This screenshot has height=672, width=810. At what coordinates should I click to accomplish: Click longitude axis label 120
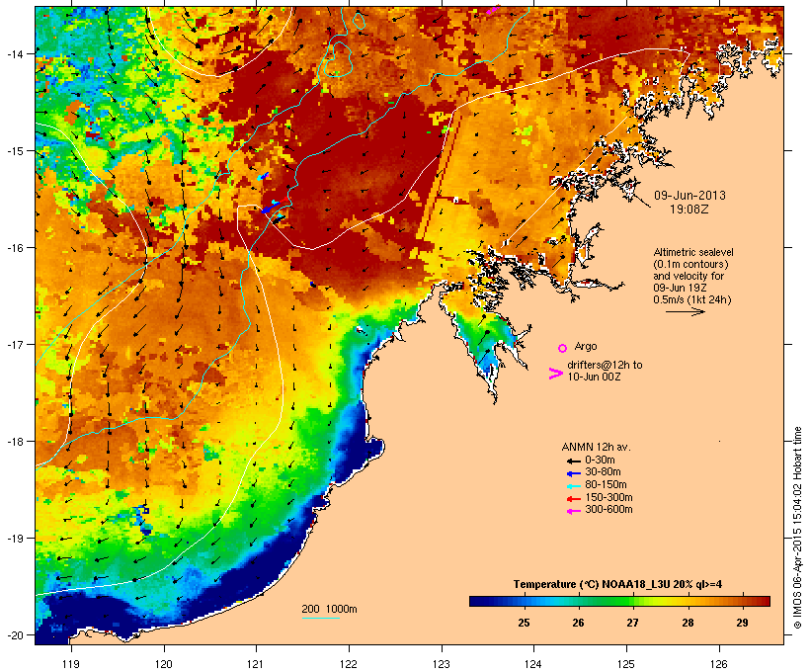[x=164, y=664]
